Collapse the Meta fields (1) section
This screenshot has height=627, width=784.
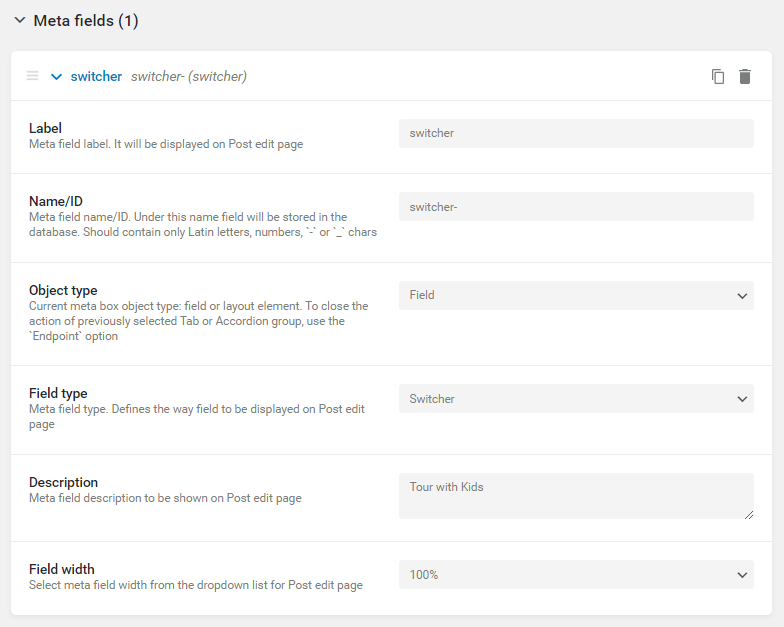[20, 20]
